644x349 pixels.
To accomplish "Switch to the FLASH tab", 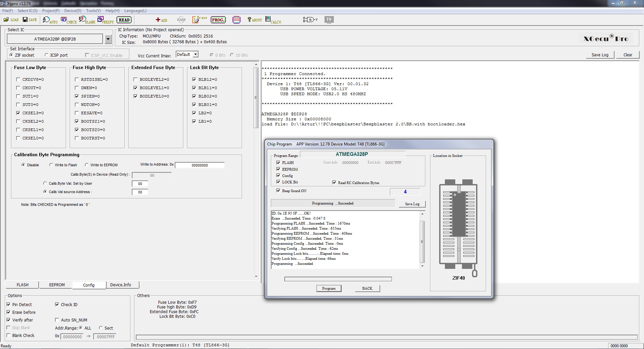I will [22, 285].
